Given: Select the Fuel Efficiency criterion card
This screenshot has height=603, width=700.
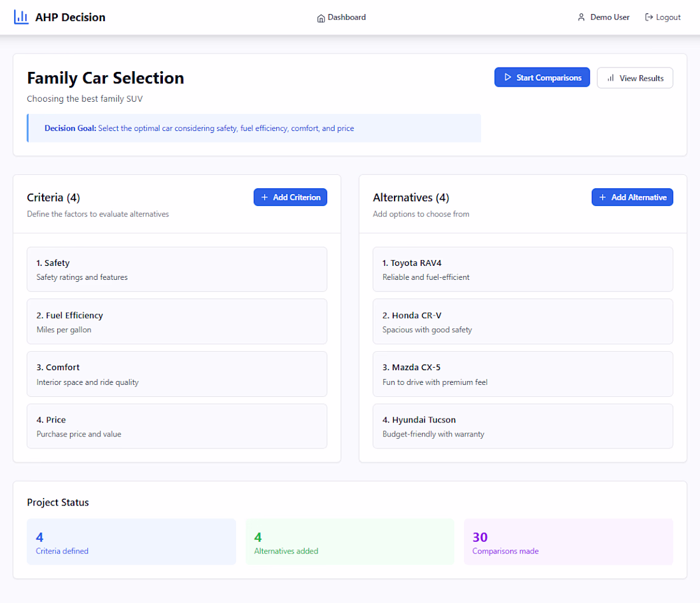Looking at the screenshot, I should (x=177, y=322).
